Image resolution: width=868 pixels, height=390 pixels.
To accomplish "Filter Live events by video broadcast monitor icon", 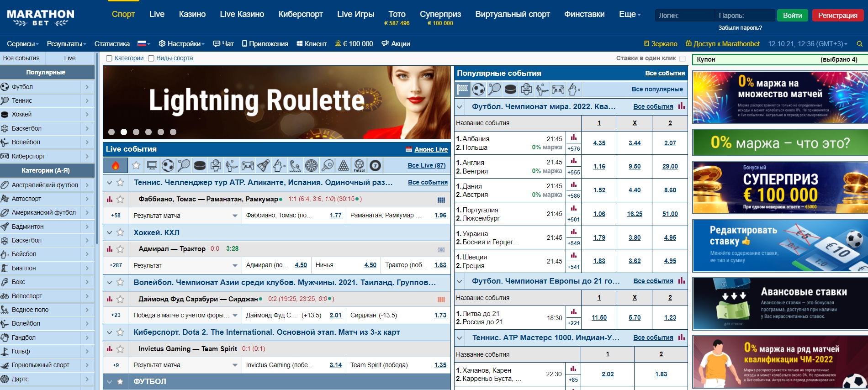I will click(x=152, y=165).
